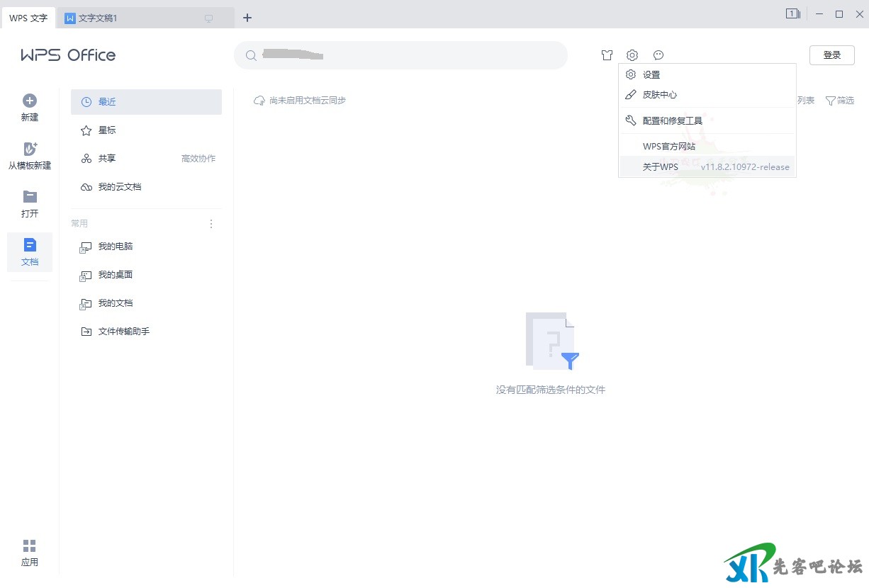This screenshot has width=869, height=588.
Task: Click the New (新建) plus icon
Action: point(30,101)
